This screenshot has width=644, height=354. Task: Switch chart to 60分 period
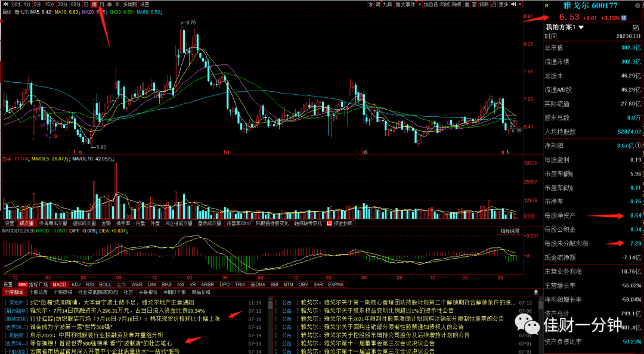(76, 4)
